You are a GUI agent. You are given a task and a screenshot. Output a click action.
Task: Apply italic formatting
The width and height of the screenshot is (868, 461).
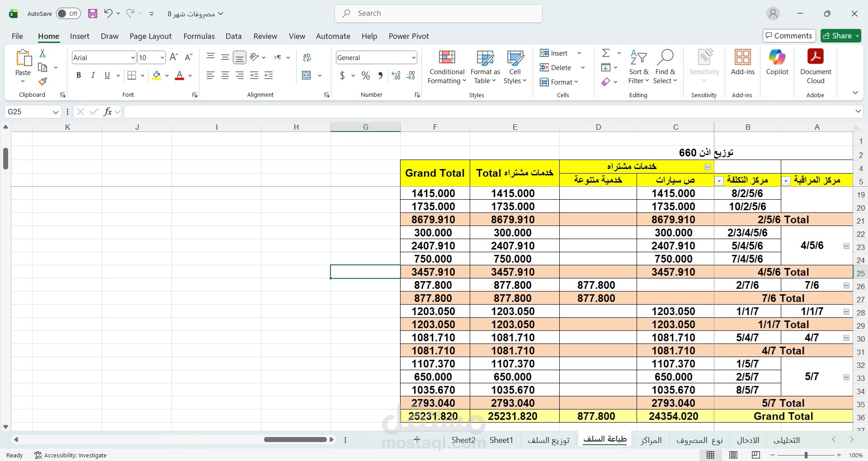(x=93, y=75)
